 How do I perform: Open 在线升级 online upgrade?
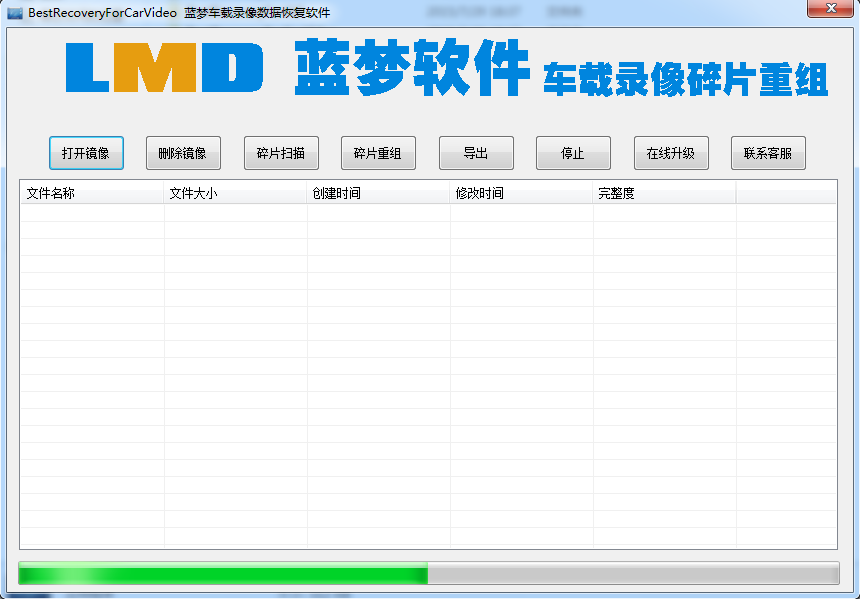pos(671,153)
